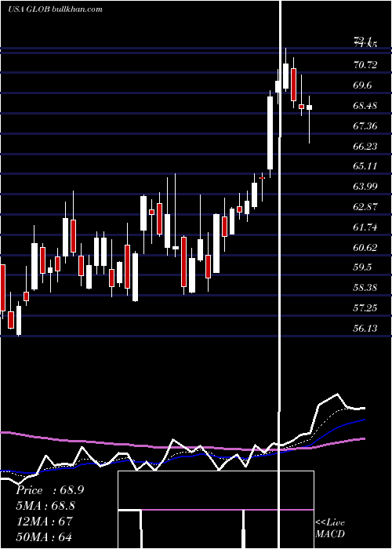Screen dimensions: 392x549
Task: Click the 70.72 price level label
Action: (x=365, y=65)
